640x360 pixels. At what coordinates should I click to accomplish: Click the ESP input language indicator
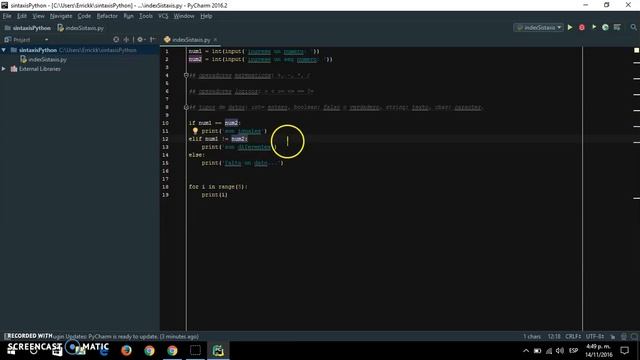point(573,351)
